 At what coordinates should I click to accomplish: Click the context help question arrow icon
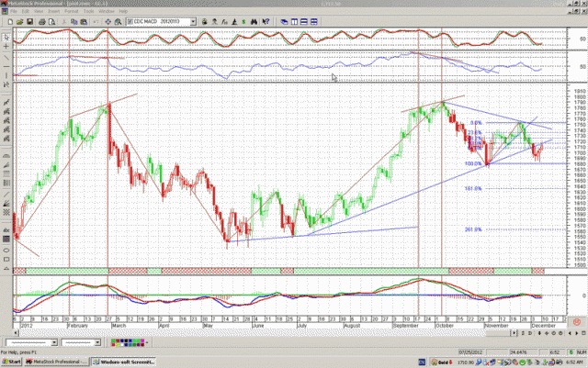pos(266,22)
